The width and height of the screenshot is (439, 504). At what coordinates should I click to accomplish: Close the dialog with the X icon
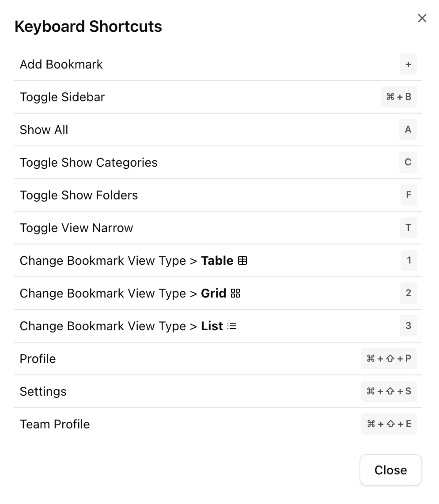pos(422,18)
